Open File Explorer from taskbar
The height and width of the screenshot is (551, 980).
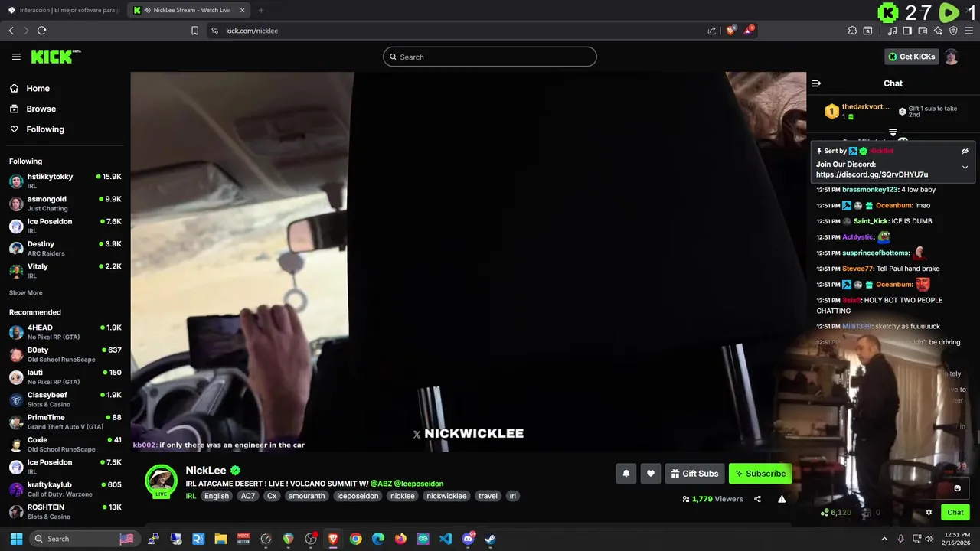220,539
